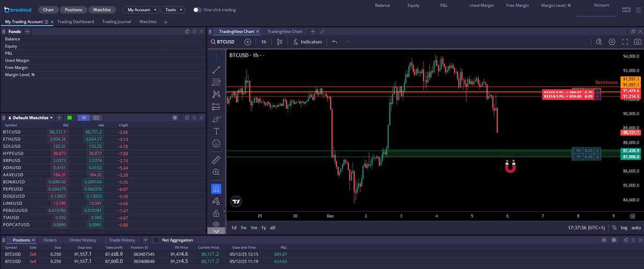Click the magnet mode tool in chart sidebar

pyautogui.click(x=216, y=189)
